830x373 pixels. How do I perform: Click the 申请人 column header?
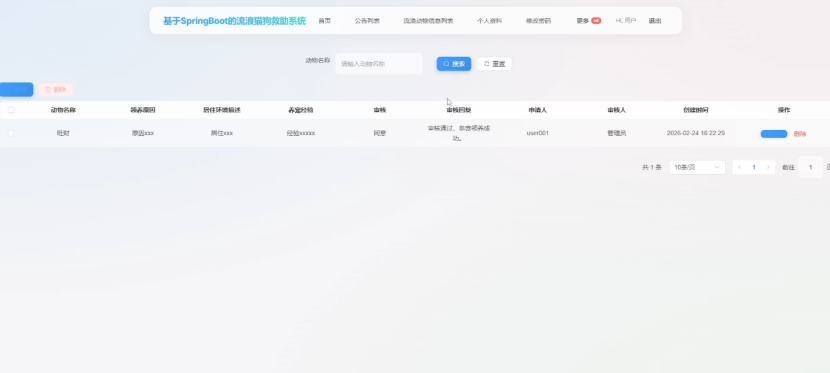pyautogui.click(x=537, y=110)
